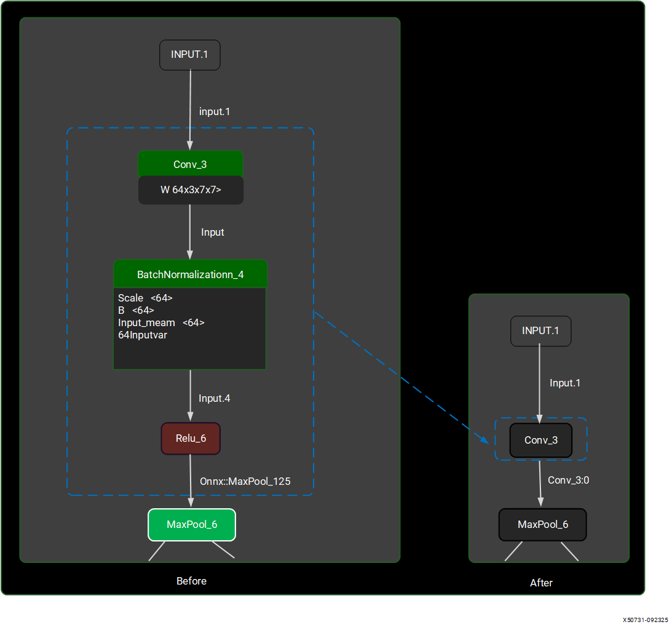672x627 pixels.
Task: Click the 64Inputvar attribute row
Action: click(143, 335)
